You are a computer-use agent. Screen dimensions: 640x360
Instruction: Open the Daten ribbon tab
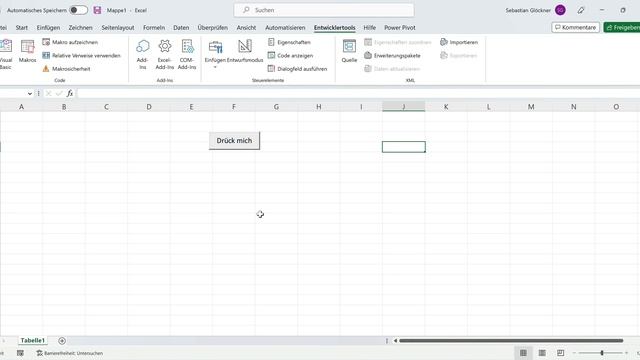pos(181,28)
